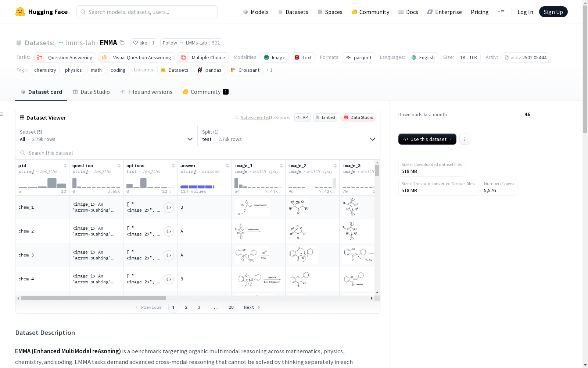Open Spaces in the top navigation
Screen dimensions: 588x368
click(330, 12)
